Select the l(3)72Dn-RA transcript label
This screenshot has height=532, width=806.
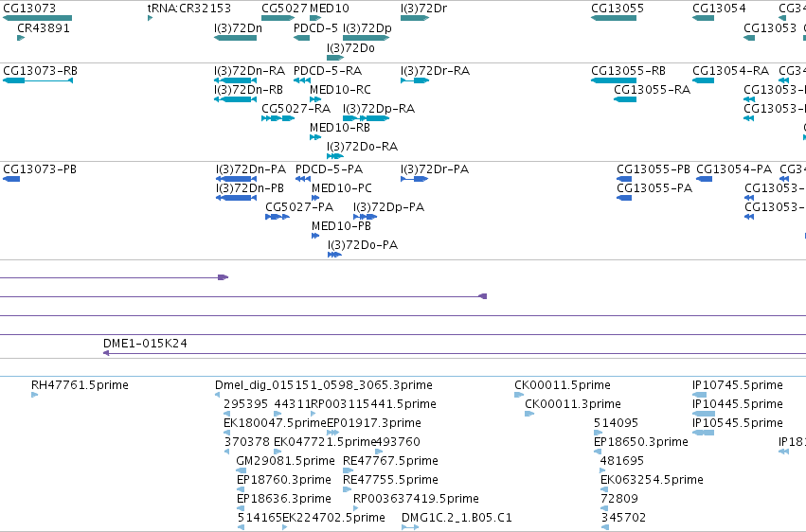tap(249, 71)
